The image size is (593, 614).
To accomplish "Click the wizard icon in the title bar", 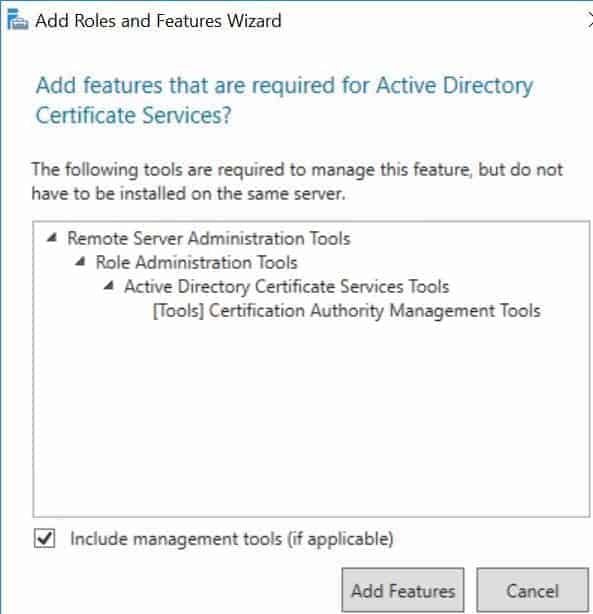I will point(18,20).
